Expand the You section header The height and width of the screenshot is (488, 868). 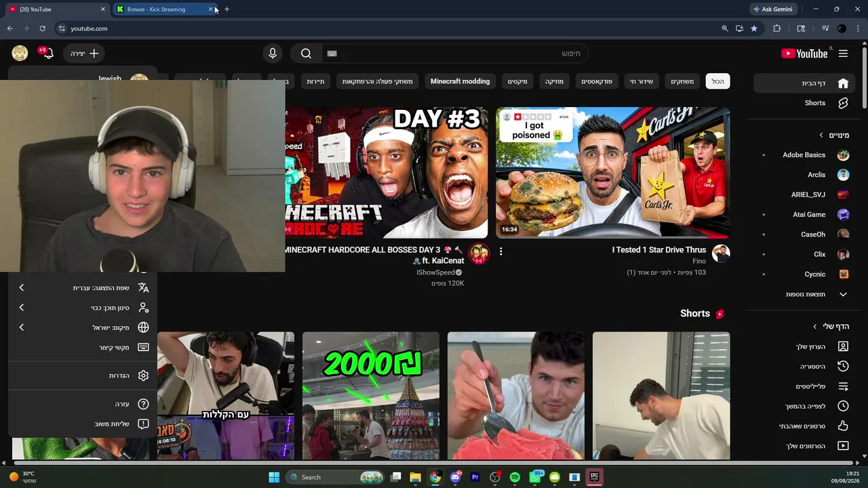(x=831, y=326)
